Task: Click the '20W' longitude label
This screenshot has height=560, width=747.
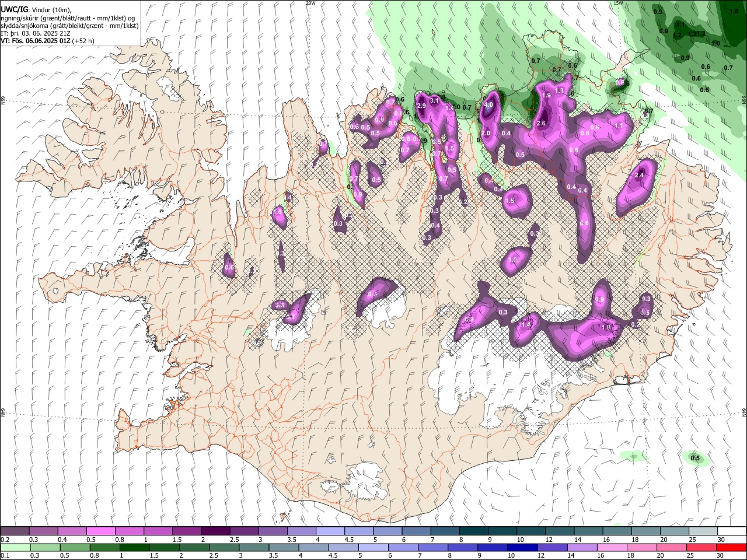Action: (x=310, y=3)
